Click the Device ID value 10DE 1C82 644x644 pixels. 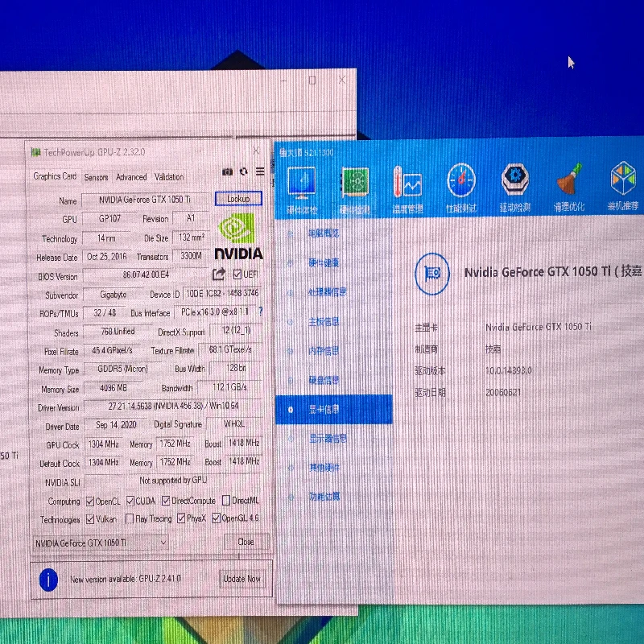coord(222,293)
